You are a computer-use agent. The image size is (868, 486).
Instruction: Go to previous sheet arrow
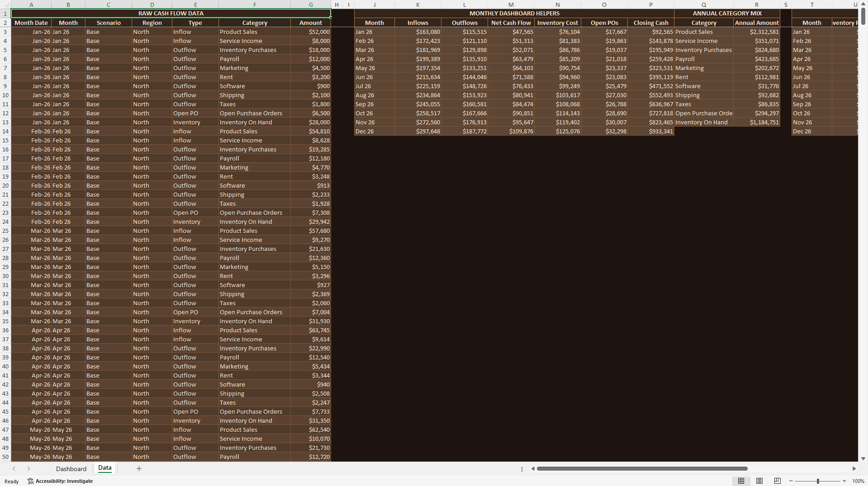pos(14,469)
